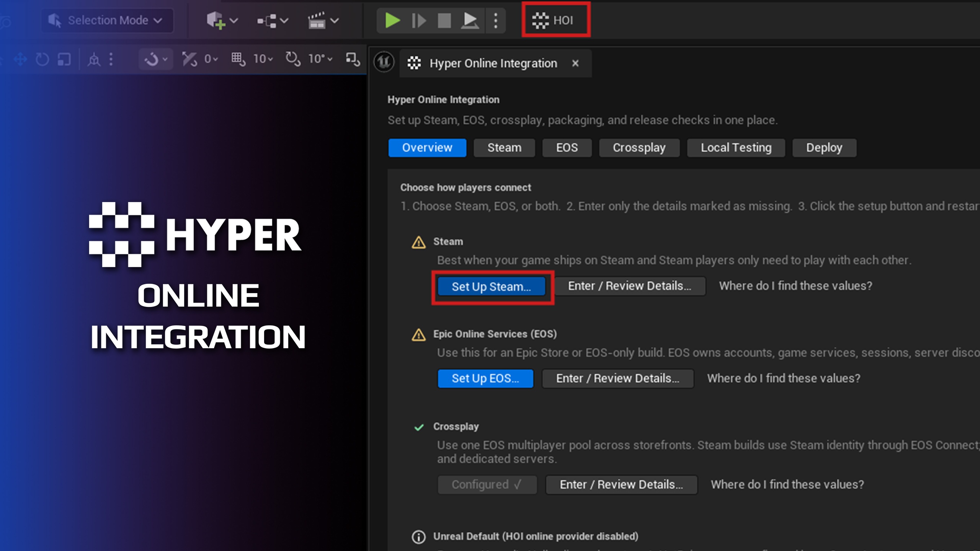This screenshot has width=980, height=551.
Task: Toggle the surface snapping offset icon
Action: click(x=189, y=59)
